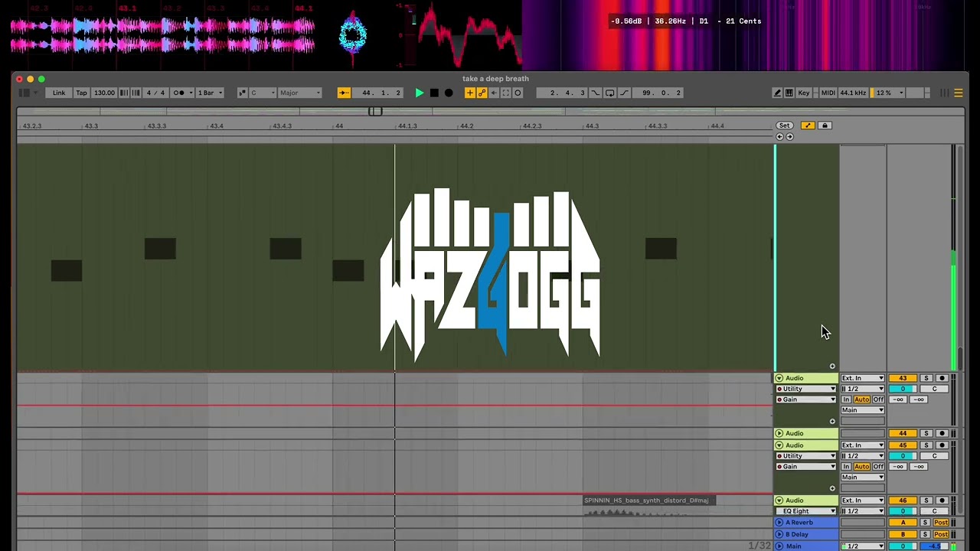Arm track 44 for recording
The height and width of the screenshot is (551, 980).
pyautogui.click(x=942, y=433)
